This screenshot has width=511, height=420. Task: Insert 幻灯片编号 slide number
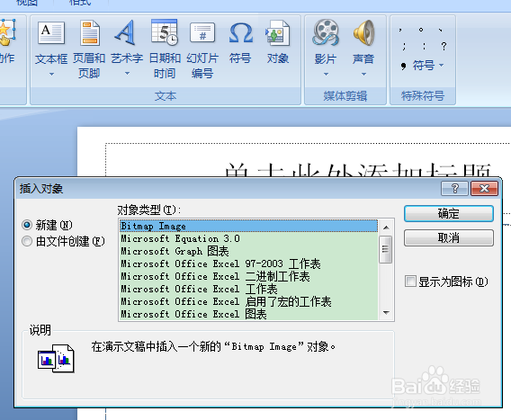click(202, 49)
